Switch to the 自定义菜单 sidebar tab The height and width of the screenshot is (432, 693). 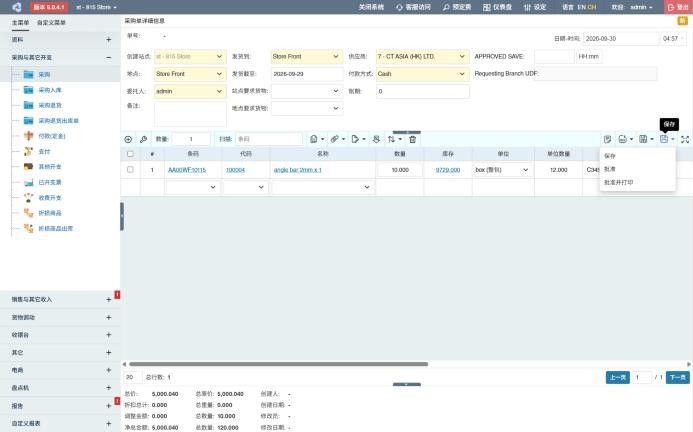51,23
